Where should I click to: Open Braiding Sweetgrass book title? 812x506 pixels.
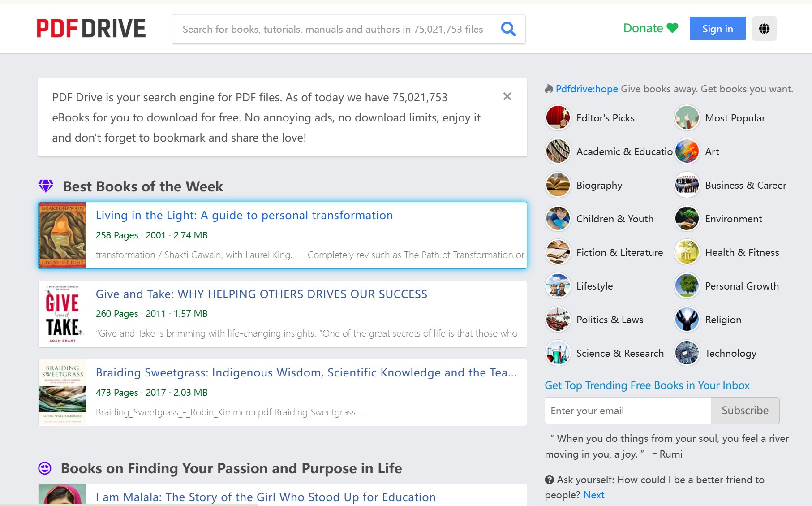click(x=306, y=372)
